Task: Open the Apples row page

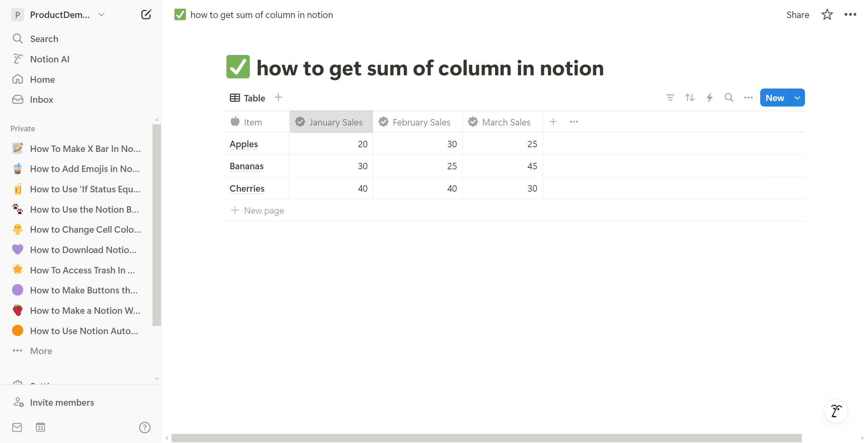Action: (x=244, y=144)
